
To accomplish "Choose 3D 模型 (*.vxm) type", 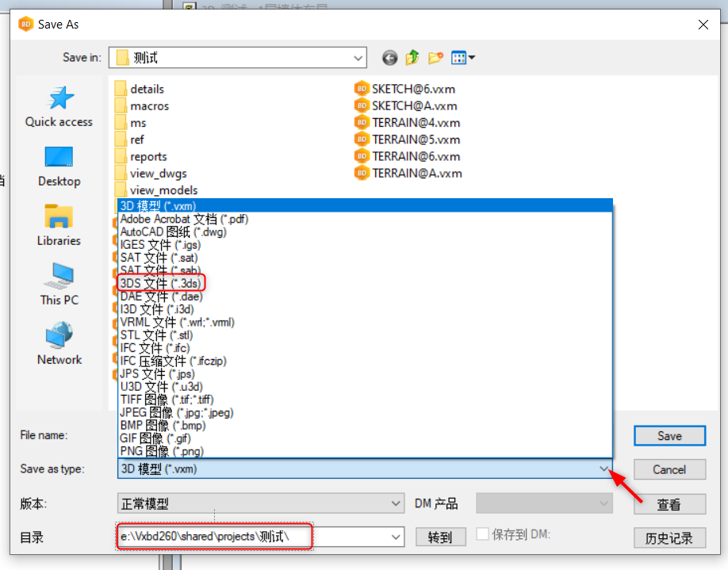I will point(365,205).
